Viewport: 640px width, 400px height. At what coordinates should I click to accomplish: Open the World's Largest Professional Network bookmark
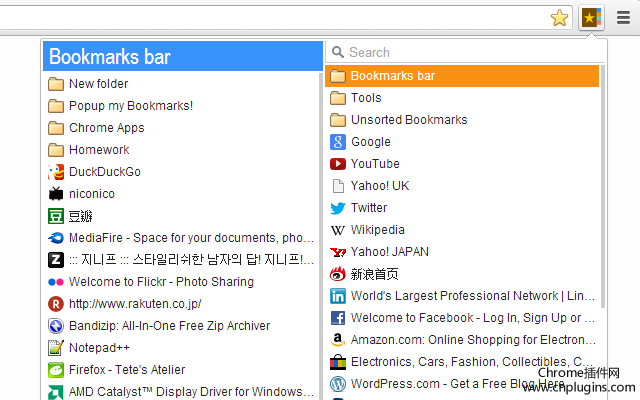click(473, 296)
